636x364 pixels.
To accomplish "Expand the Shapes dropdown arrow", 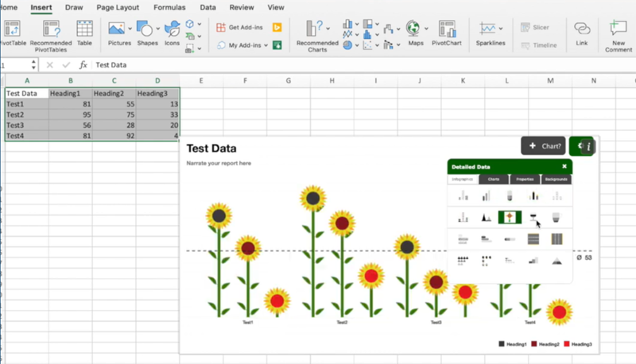I will pos(158,29).
